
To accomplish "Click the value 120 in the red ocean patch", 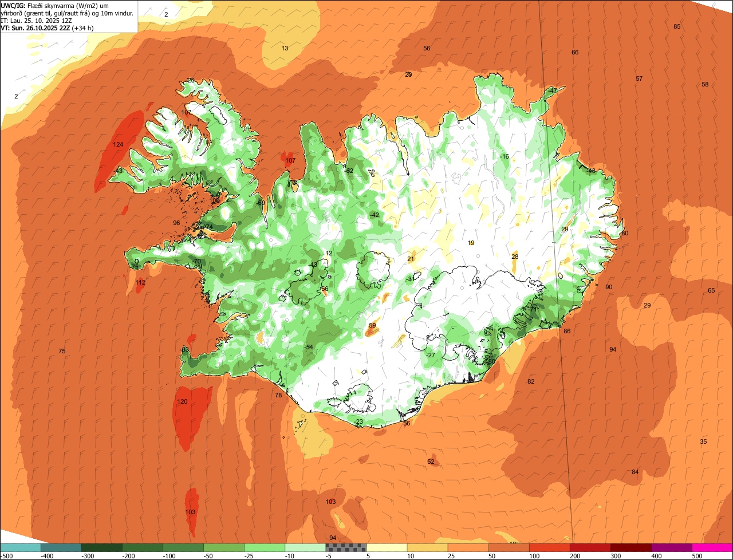I will click(182, 402).
